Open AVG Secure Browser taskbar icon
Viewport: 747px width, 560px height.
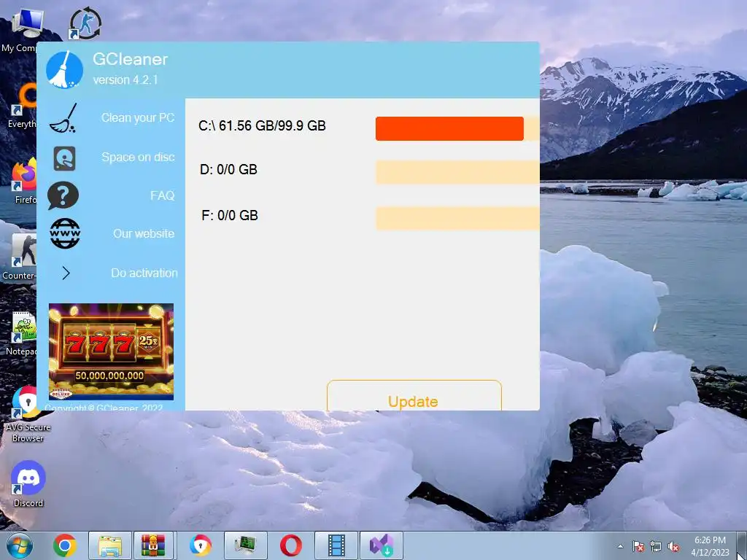[200, 545]
